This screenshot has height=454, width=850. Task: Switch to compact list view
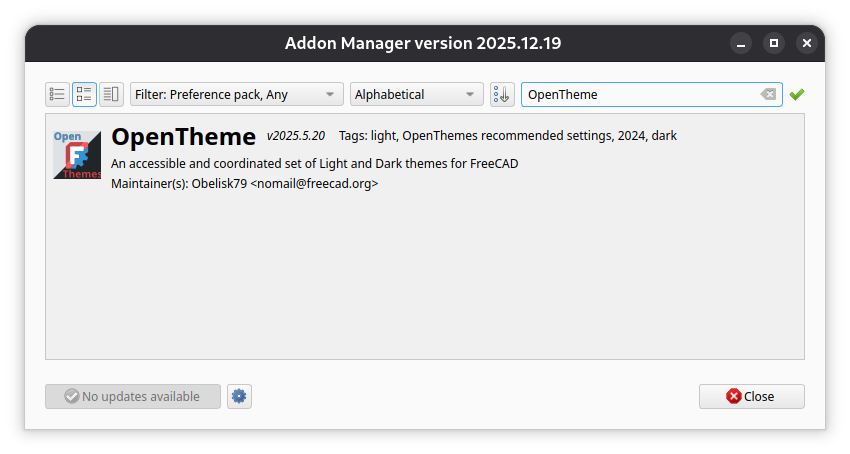pyautogui.click(x=57, y=94)
